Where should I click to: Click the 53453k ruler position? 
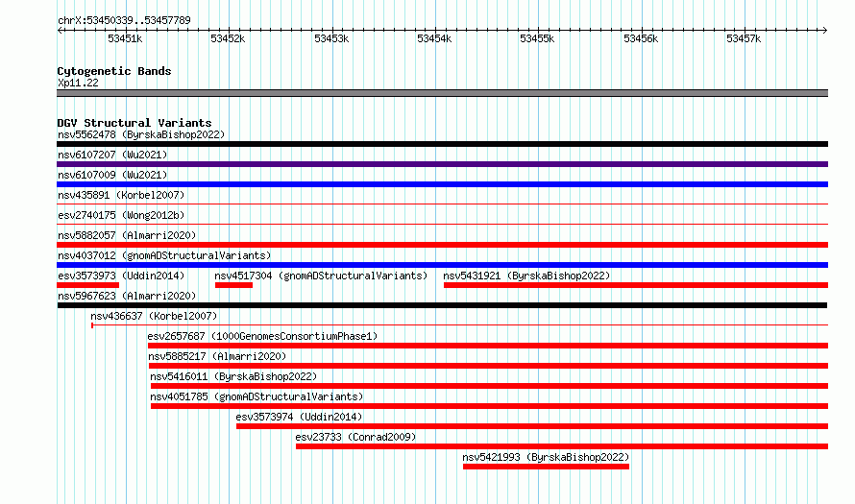331,38
